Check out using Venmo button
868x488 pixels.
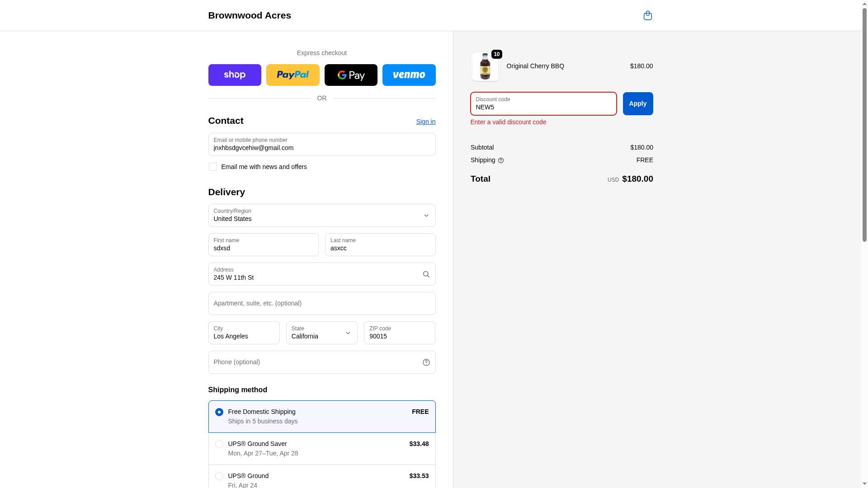click(409, 75)
